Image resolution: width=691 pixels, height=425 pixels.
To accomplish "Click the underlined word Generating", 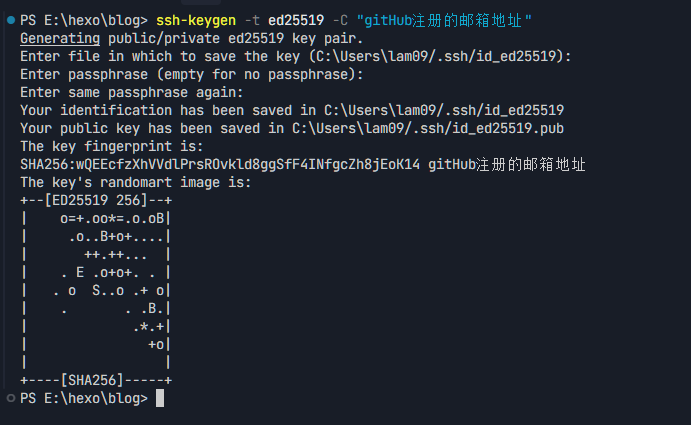I will tap(57, 38).
